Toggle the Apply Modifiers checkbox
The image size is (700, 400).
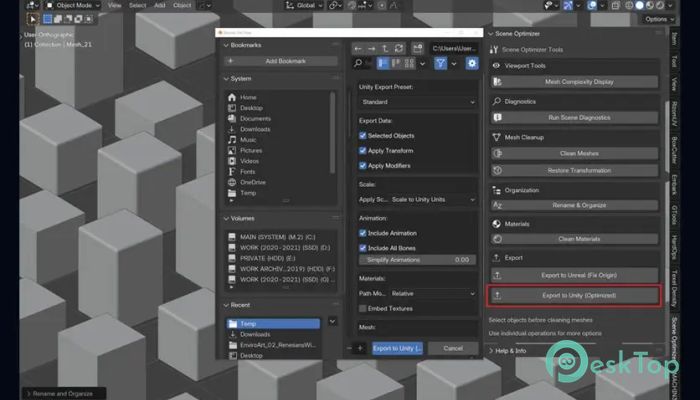362,166
